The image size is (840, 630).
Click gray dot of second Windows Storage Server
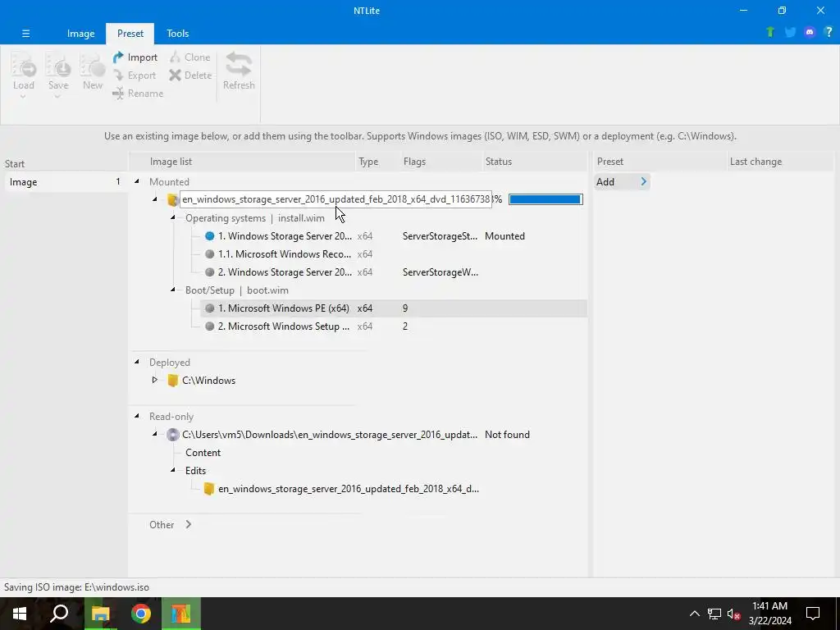[x=209, y=272]
